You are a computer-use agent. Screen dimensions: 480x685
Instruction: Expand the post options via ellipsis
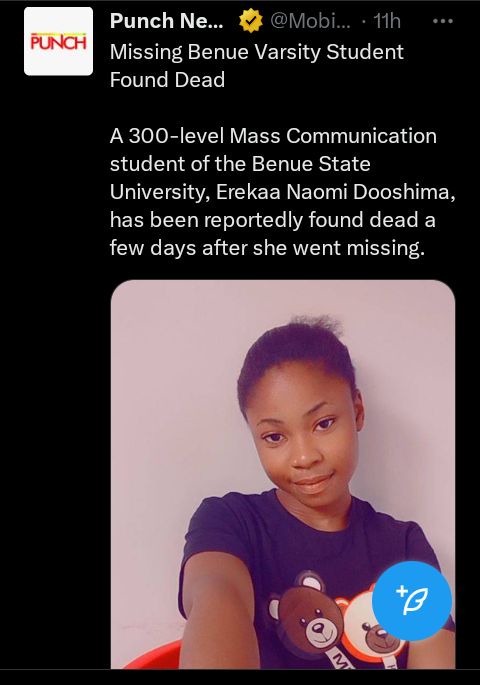coord(442,21)
